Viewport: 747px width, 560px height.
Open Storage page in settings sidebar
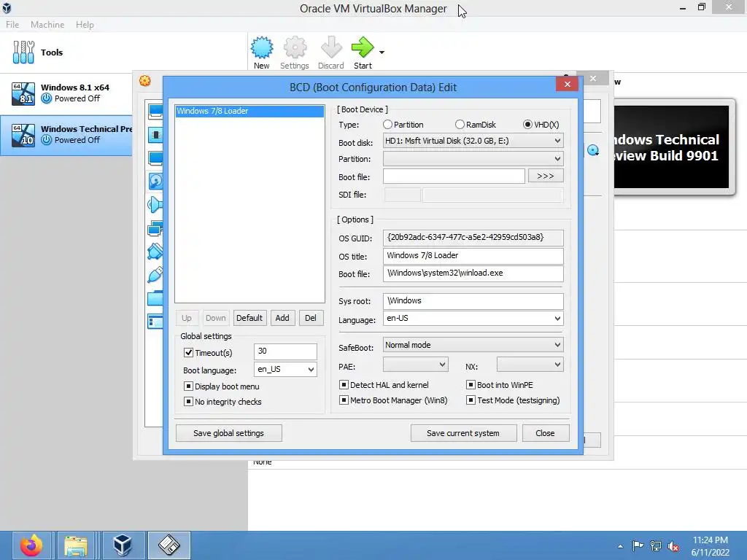(155, 181)
